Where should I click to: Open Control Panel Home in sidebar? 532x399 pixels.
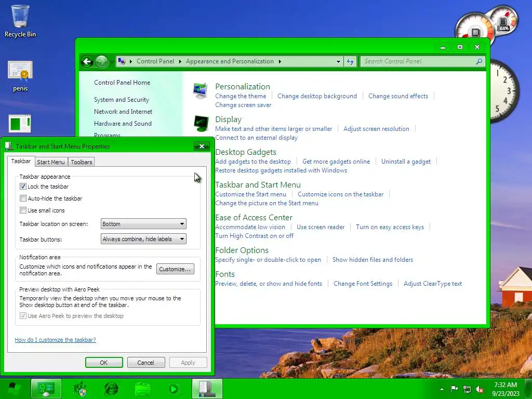(122, 83)
